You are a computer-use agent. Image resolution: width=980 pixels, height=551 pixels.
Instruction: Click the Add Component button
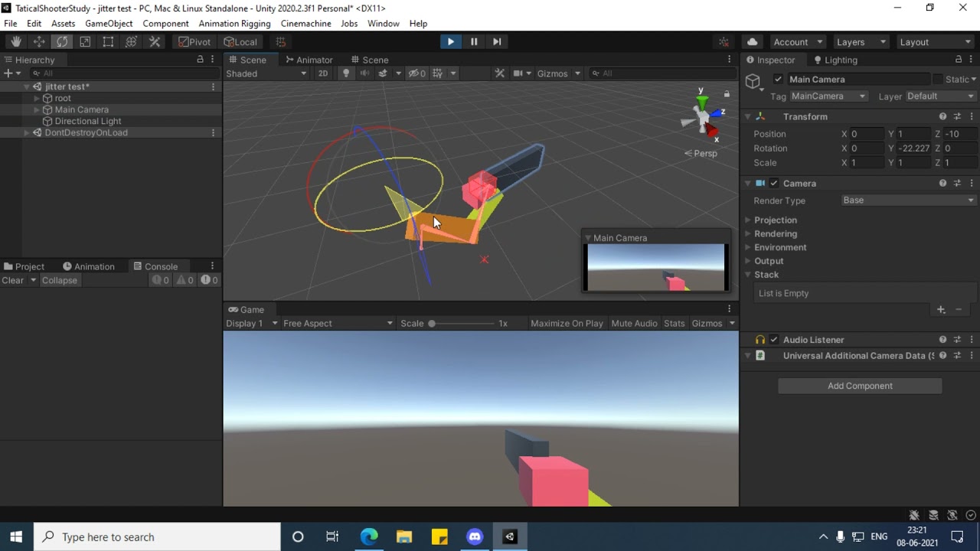click(x=860, y=386)
